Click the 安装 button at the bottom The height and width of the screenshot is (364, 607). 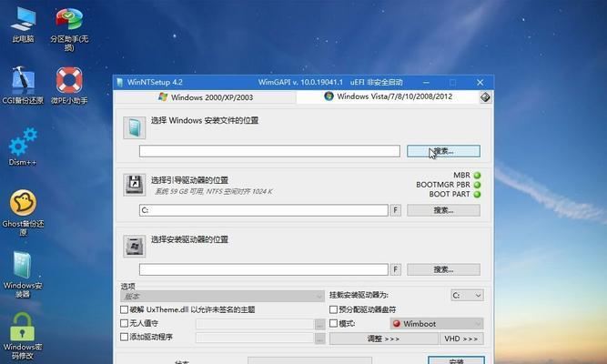[457, 360]
